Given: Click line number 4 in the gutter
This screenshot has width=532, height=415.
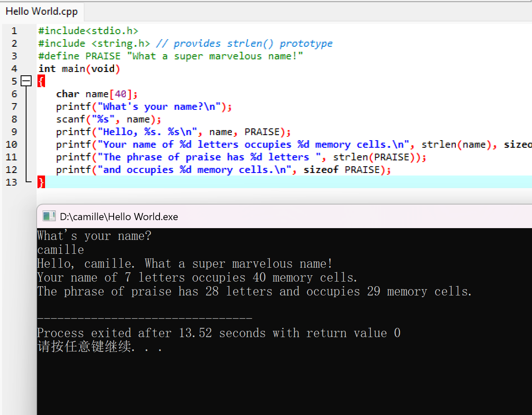Looking at the screenshot, I should point(14,69).
